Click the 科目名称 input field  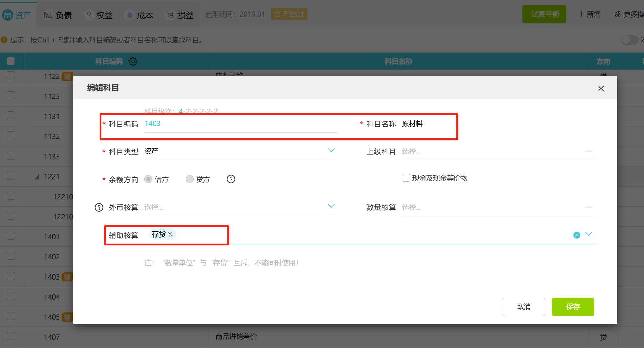(496, 124)
